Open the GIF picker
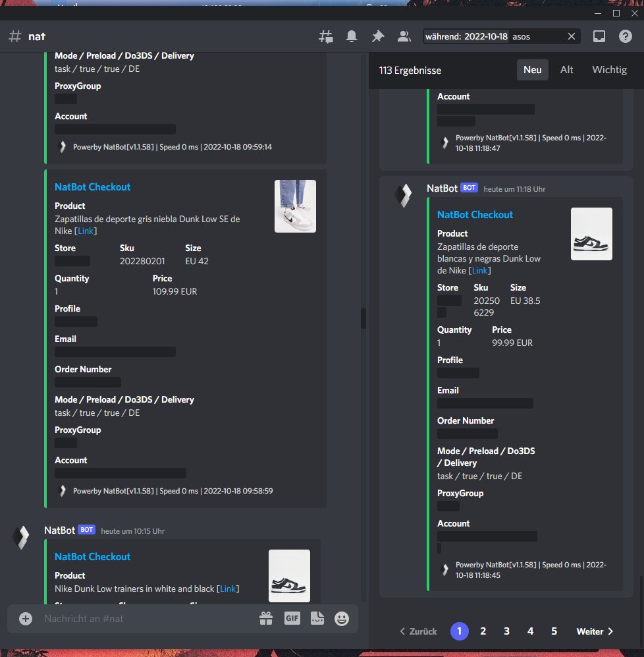The height and width of the screenshot is (657, 644). tap(292, 618)
